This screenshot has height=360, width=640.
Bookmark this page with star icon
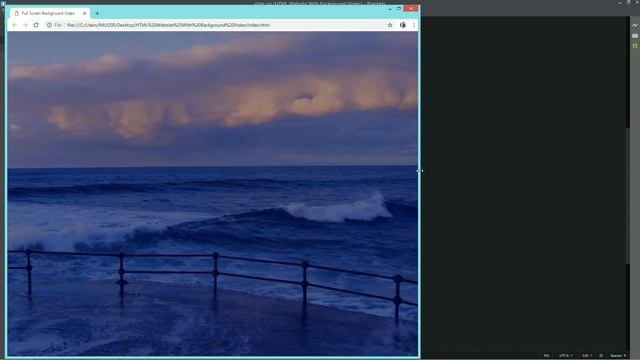point(390,25)
